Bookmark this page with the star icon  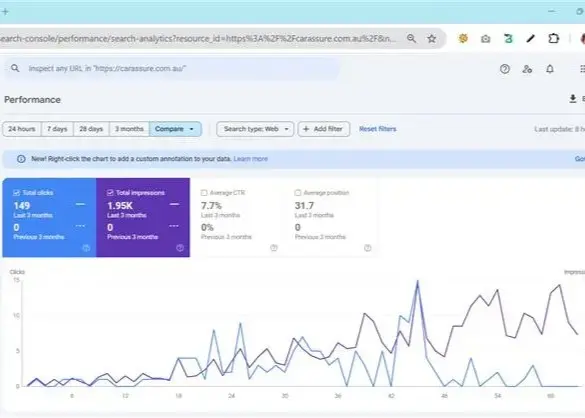pyautogui.click(x=432, y=38)
